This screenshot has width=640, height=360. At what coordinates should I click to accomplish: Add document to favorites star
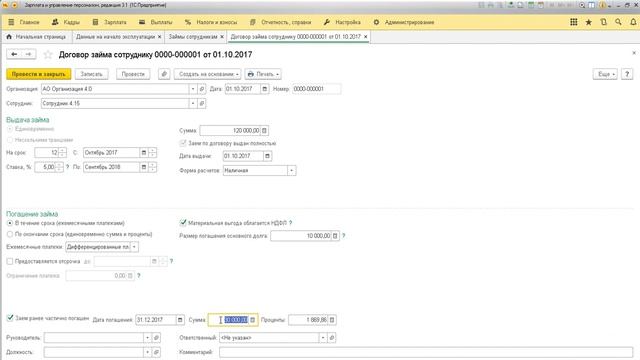click(48, 54)
